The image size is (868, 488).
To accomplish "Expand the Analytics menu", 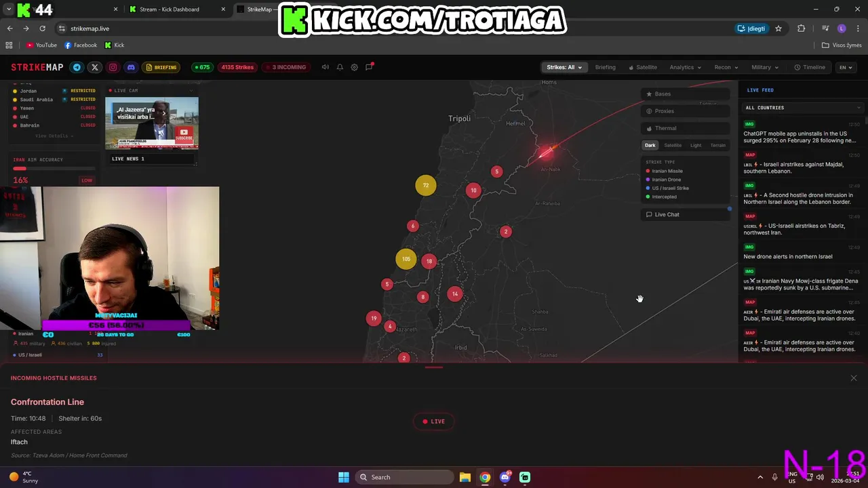I will tap(686, 67).
